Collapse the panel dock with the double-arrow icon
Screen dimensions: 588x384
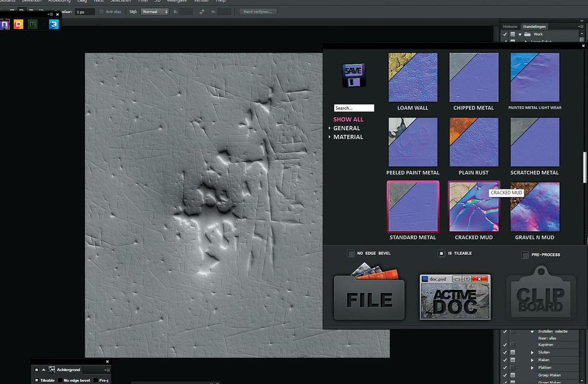[x=582, y=21]
